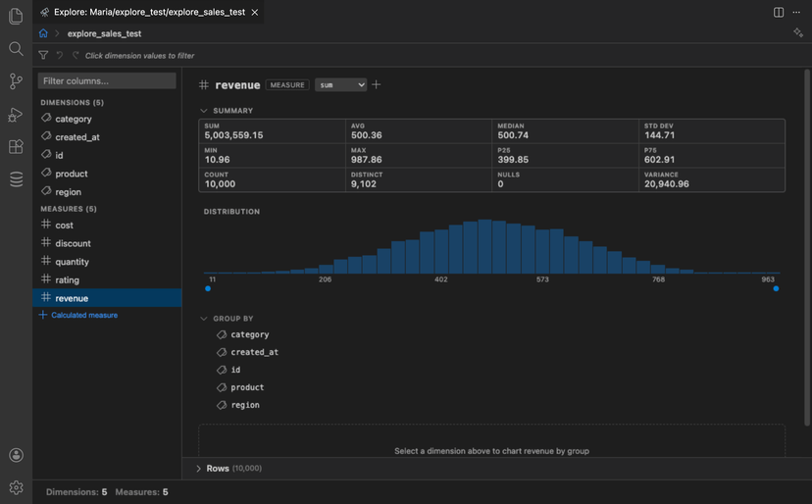Open the Manage gear icon
Image resolution: width=812 pixels, height=504 pixels.
(16, 487)
